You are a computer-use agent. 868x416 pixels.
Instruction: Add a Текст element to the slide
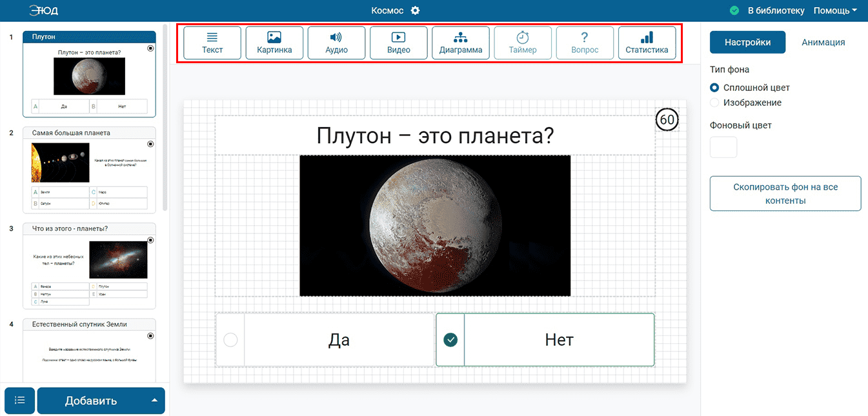pos(212,43)
